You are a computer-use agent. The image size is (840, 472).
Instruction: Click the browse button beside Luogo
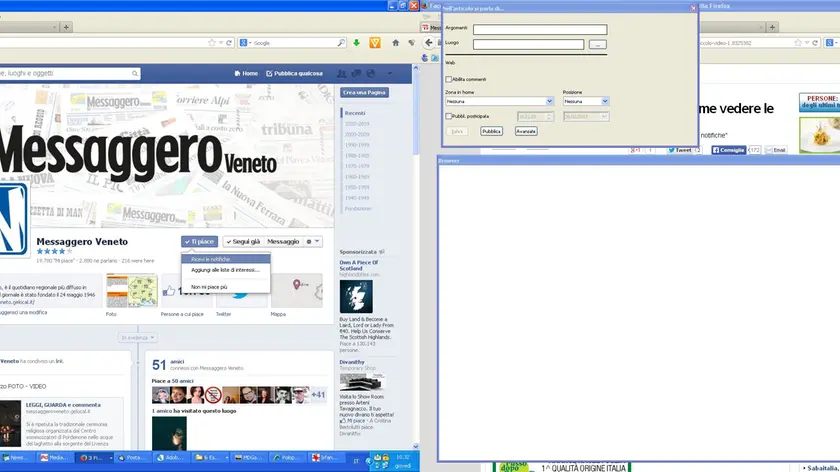click(x=598, y=44)
